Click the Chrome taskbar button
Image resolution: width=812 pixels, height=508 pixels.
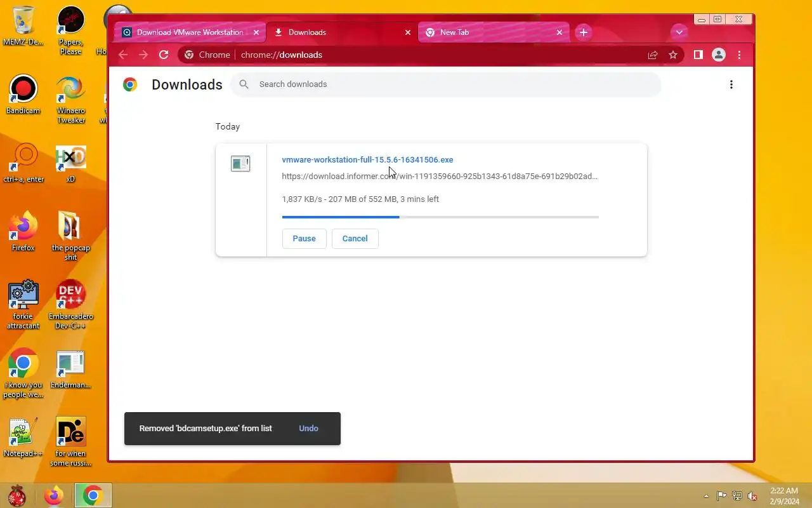tap(93, 496)
